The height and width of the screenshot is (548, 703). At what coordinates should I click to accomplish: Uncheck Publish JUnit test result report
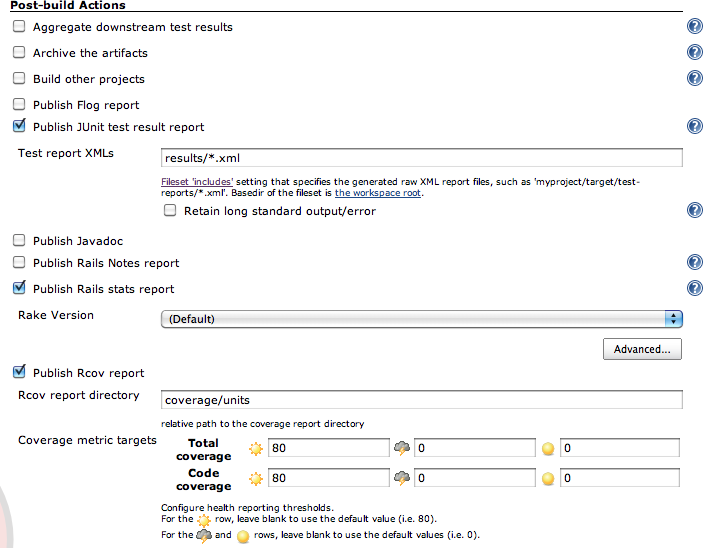click(x=19, y=126)
